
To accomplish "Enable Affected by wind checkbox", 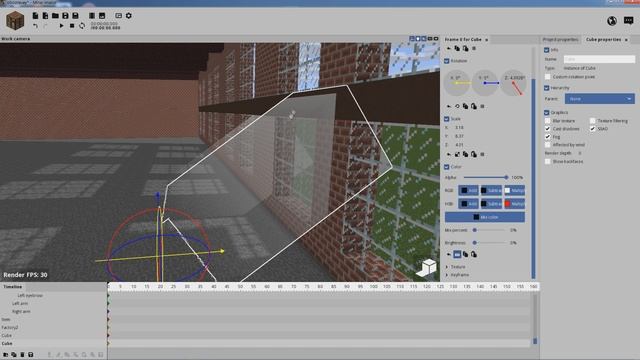I will [548, 144].
